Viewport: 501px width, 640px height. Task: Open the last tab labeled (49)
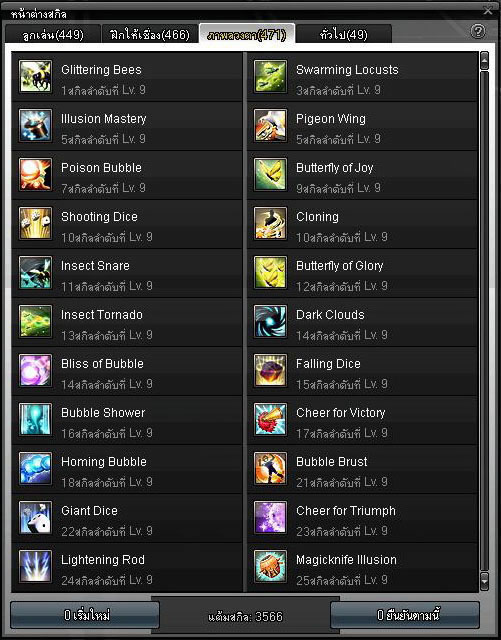click(x=344, y=34)
